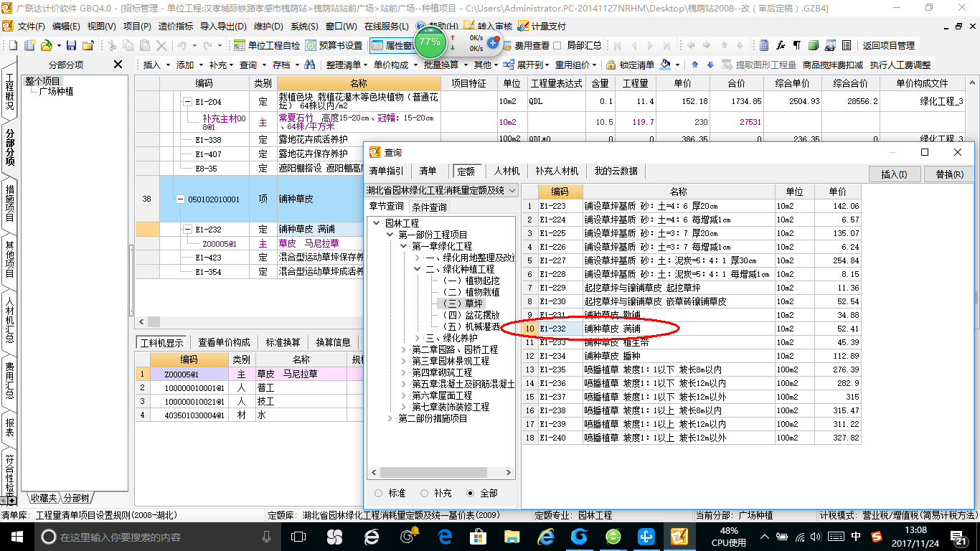
Task: Switch to 人材机 tab in query dialog
Action: (507, 171)
